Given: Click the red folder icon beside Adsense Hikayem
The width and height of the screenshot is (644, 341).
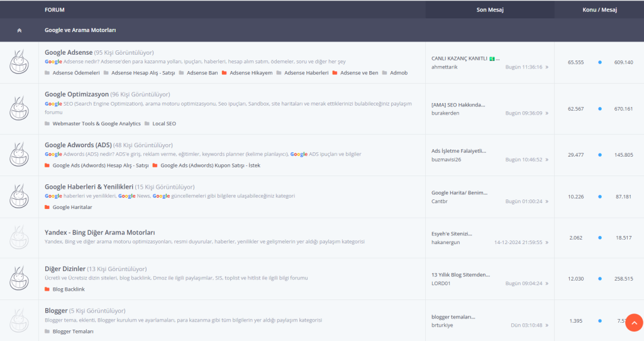Looking at the screenshot, I should click(225, 73).
